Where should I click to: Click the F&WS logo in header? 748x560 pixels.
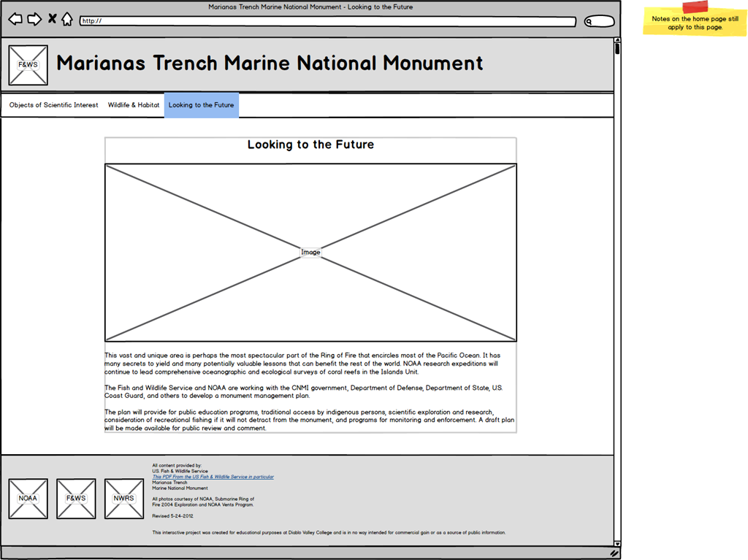tap(28, 65)
